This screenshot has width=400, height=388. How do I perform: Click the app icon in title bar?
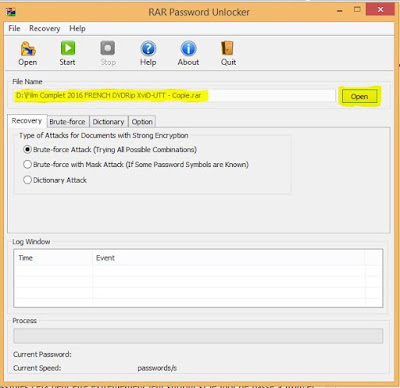(x=11, y=12)
